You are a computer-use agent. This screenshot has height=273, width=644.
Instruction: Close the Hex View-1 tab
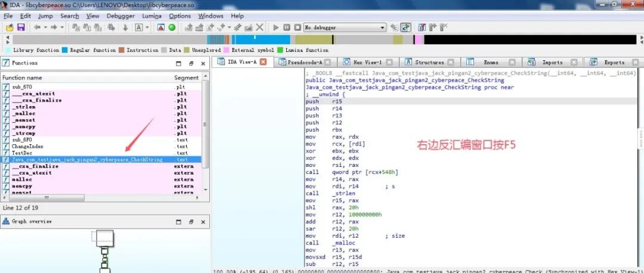click(x=389, y=63)
